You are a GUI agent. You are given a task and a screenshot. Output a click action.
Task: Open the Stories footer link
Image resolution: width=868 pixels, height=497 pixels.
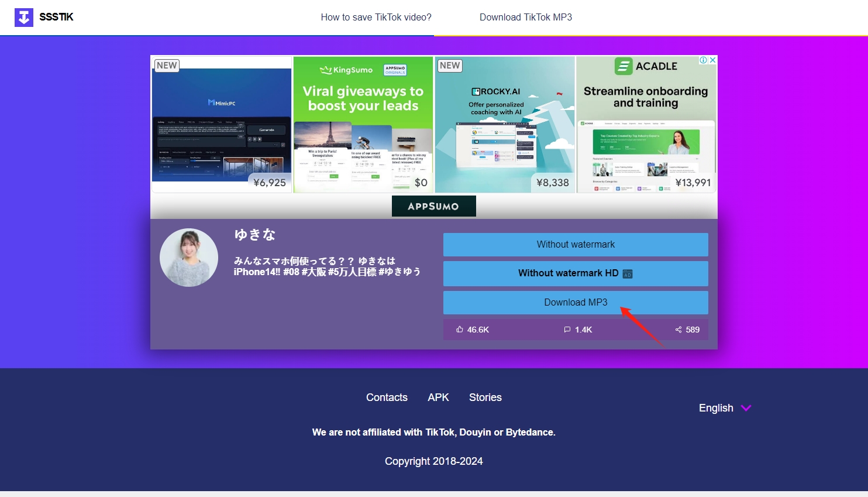click(485, 397)
